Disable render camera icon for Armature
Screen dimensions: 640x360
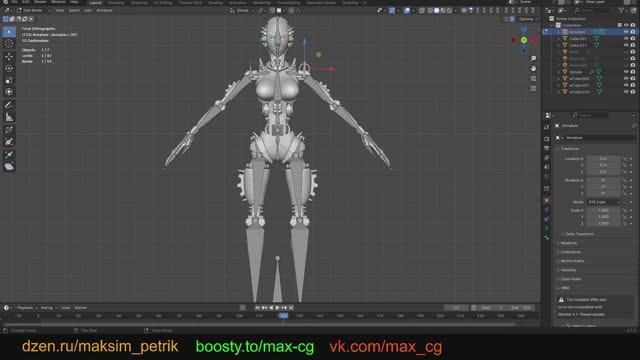coord(633,32)
